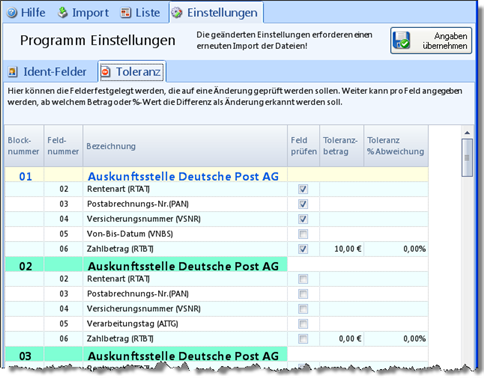Click the Toleranzbetrag column header
Image resolution: width=484 pixels, height=378 pixels.
tap(342, 146)
